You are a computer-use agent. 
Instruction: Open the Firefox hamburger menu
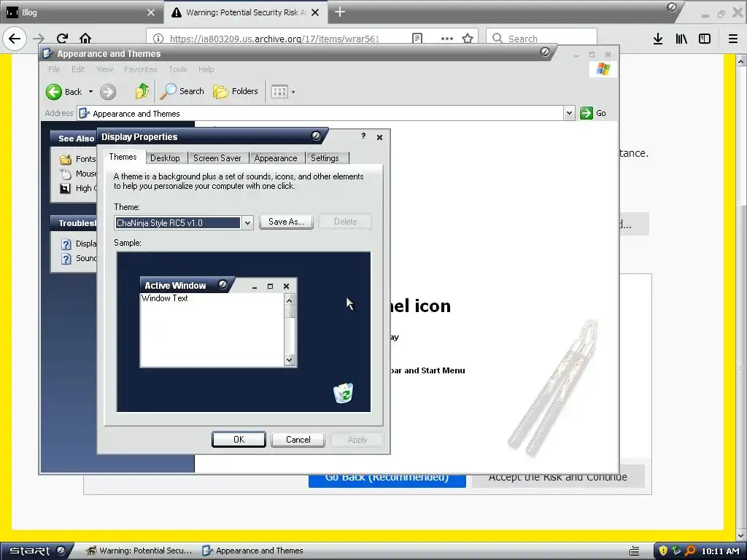(733, 39)
